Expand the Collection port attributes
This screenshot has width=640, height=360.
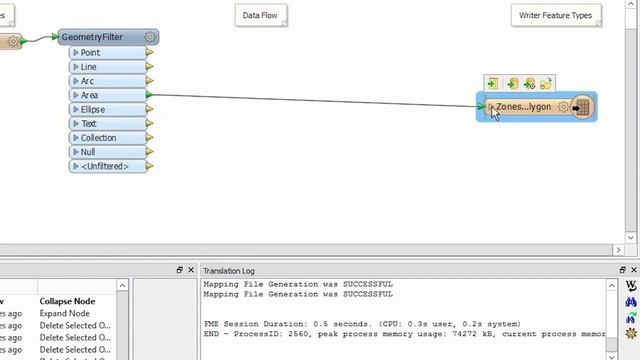(x=76, y=138)
